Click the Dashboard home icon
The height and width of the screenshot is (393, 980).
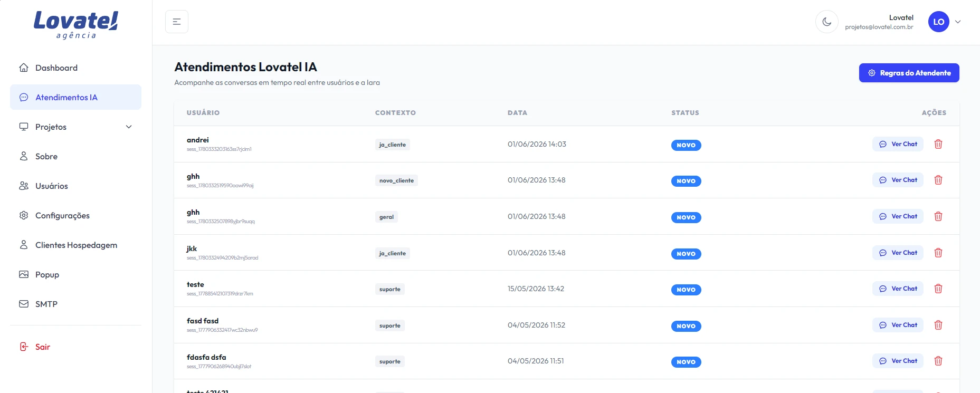coord(24,68)
